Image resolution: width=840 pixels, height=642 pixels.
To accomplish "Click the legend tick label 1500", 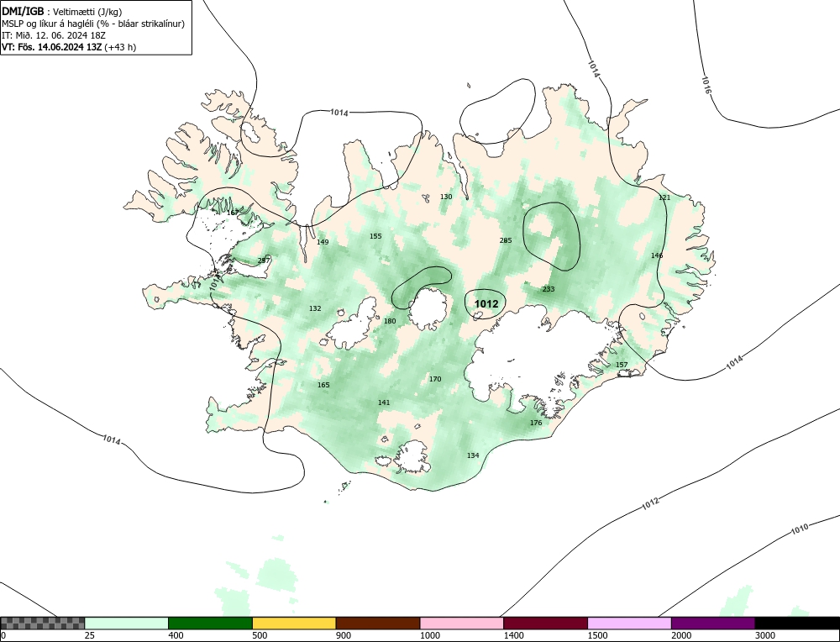I will coord(597,635).
